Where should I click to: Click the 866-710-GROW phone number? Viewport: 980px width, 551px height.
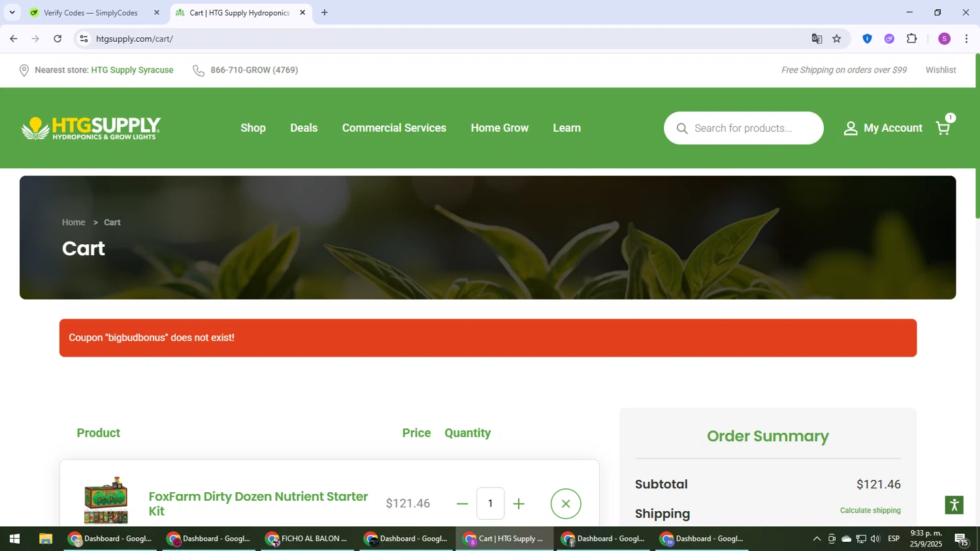[x=254, y=71]
